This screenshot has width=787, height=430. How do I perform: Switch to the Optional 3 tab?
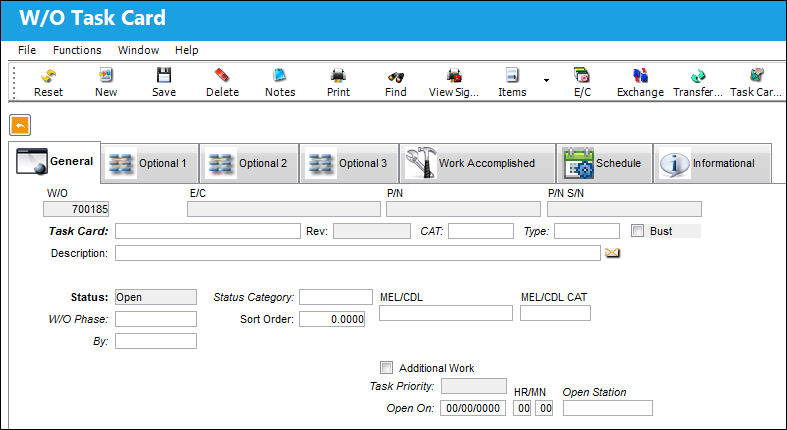click(x=349, y=164)
